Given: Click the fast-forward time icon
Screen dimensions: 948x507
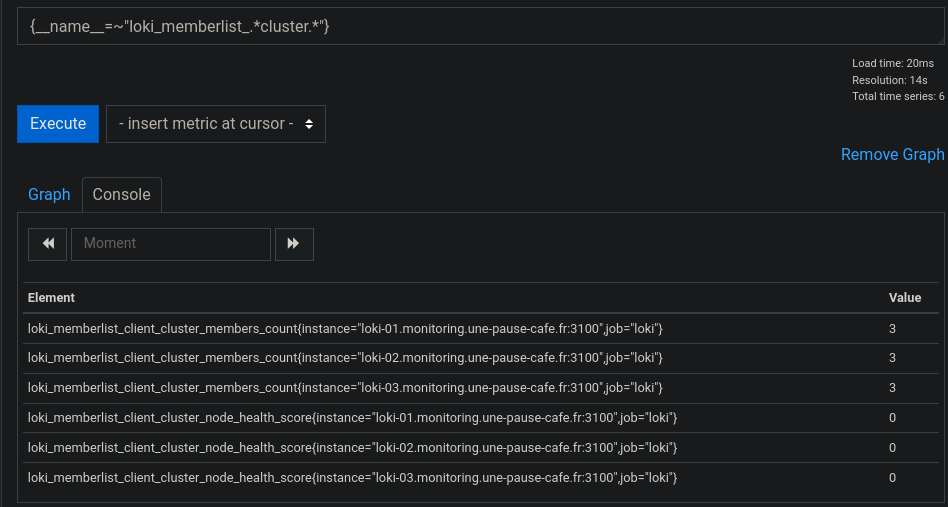Looking at the screenshot, I should click(294, 244).
